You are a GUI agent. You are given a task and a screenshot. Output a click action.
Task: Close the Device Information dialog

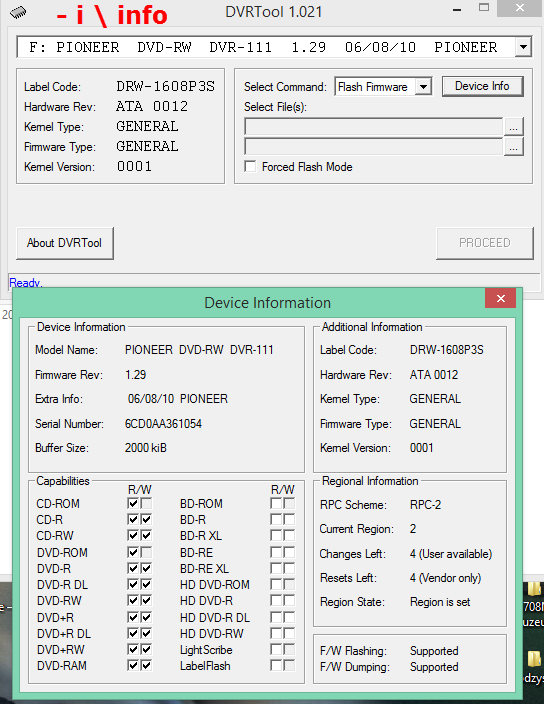500,299
